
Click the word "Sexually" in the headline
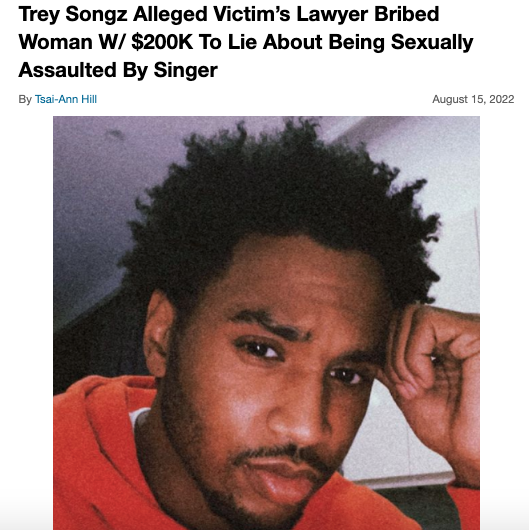point(432,43)
